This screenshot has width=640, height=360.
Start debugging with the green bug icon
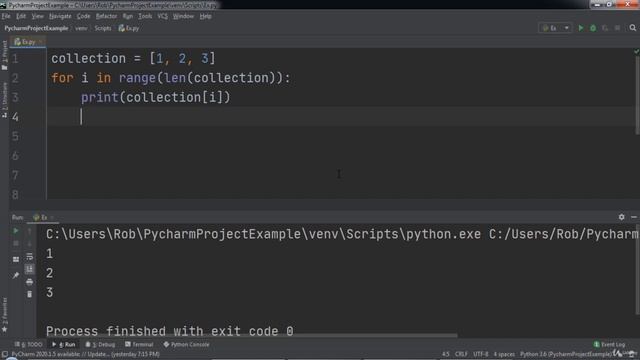tap(593, 28)
